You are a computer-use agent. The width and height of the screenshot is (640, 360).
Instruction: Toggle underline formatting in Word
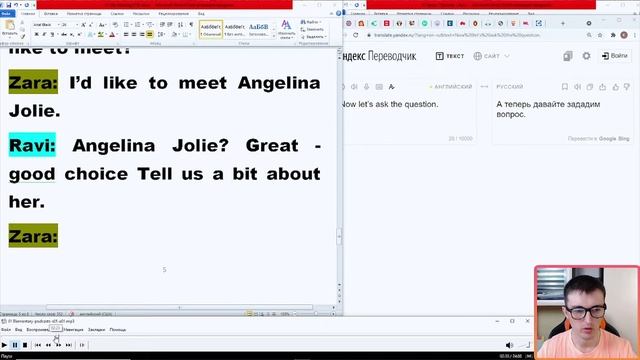point(52,34)
